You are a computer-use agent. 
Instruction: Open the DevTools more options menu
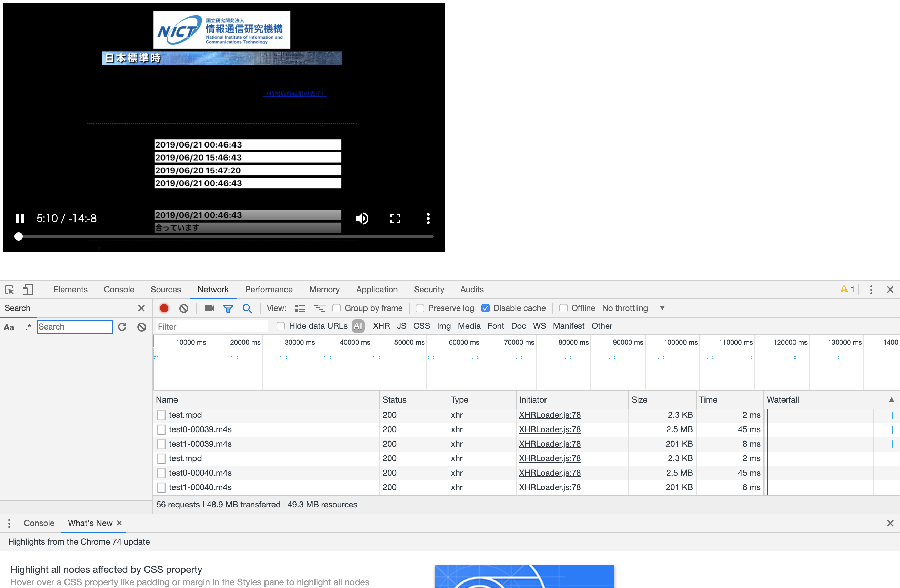pos(870,290)
